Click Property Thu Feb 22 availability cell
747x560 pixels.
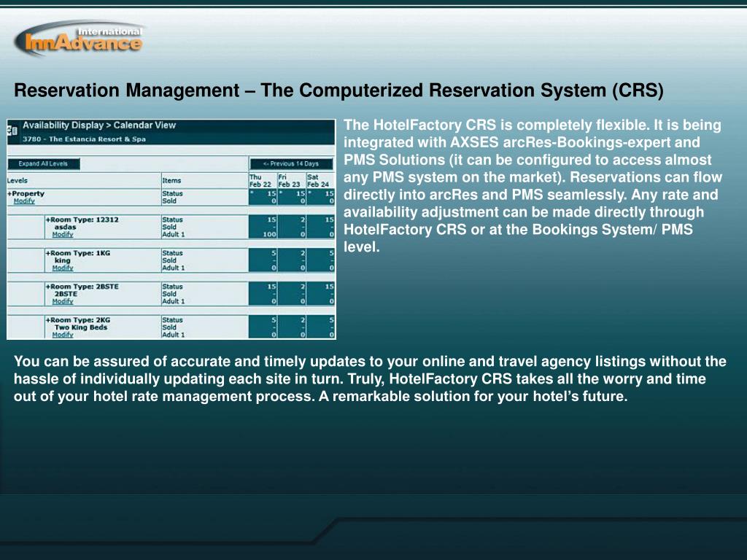[x=263, y=197]
